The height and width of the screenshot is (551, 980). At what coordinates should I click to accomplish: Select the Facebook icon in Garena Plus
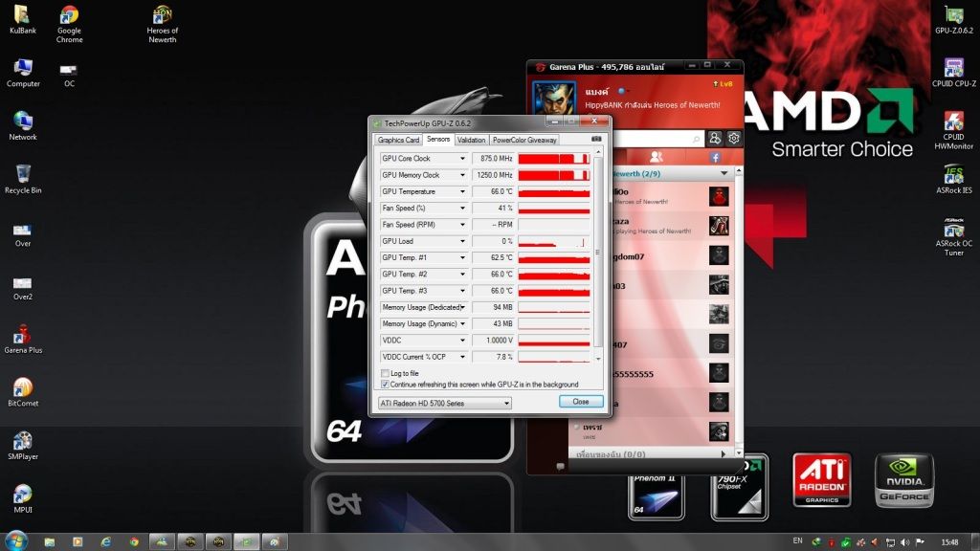714,157
